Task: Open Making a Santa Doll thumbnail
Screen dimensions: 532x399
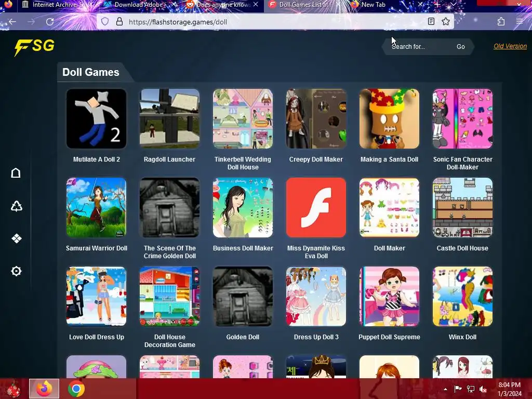Action: tap(390, 119)
